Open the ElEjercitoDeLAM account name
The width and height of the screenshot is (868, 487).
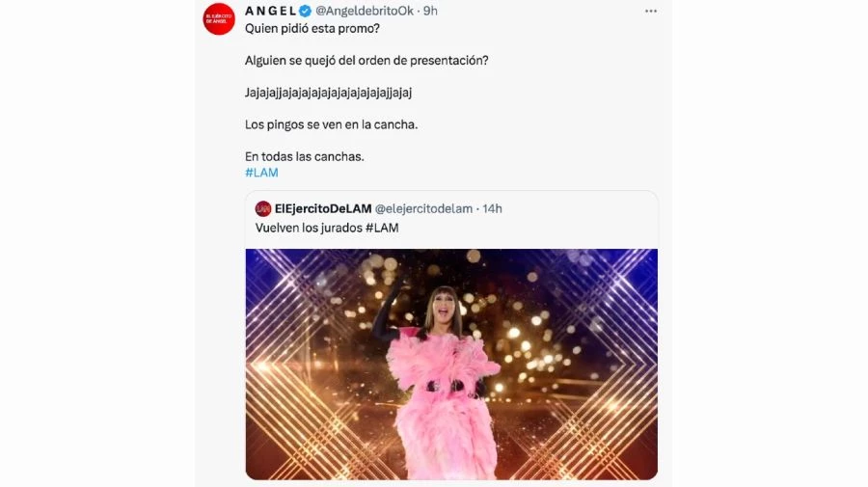[322, 208]
